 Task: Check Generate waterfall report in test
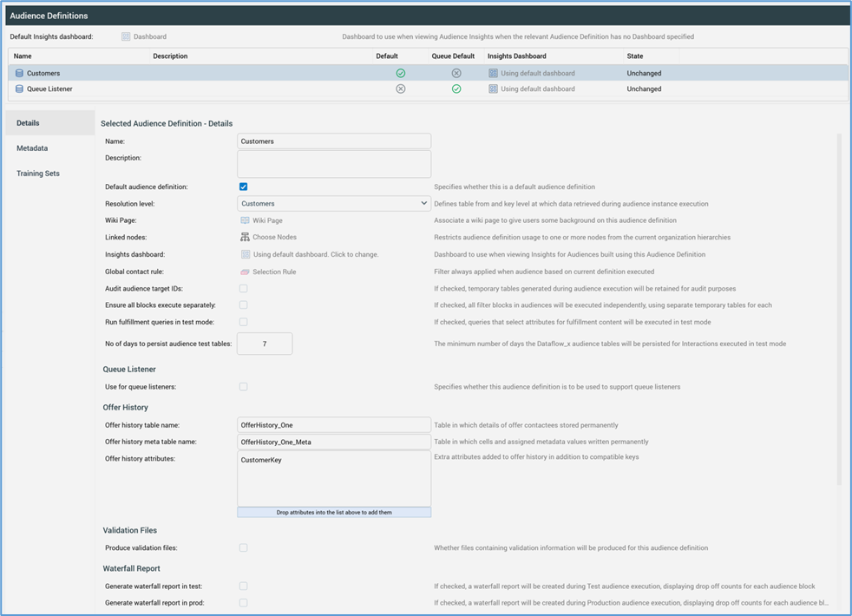pyautogui.click(x=243, y=587)
